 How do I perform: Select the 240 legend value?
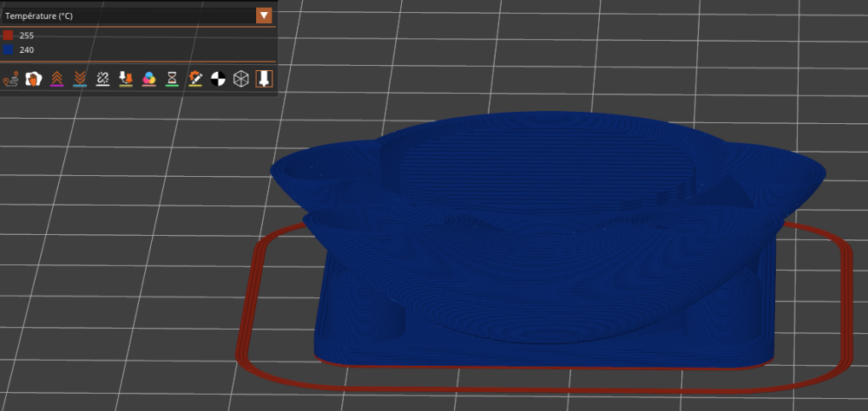(x=27, y=49)
